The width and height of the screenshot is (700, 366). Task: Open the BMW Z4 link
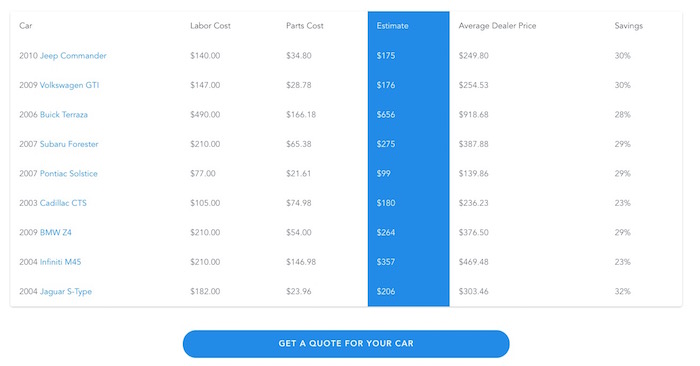pos(56,233)
